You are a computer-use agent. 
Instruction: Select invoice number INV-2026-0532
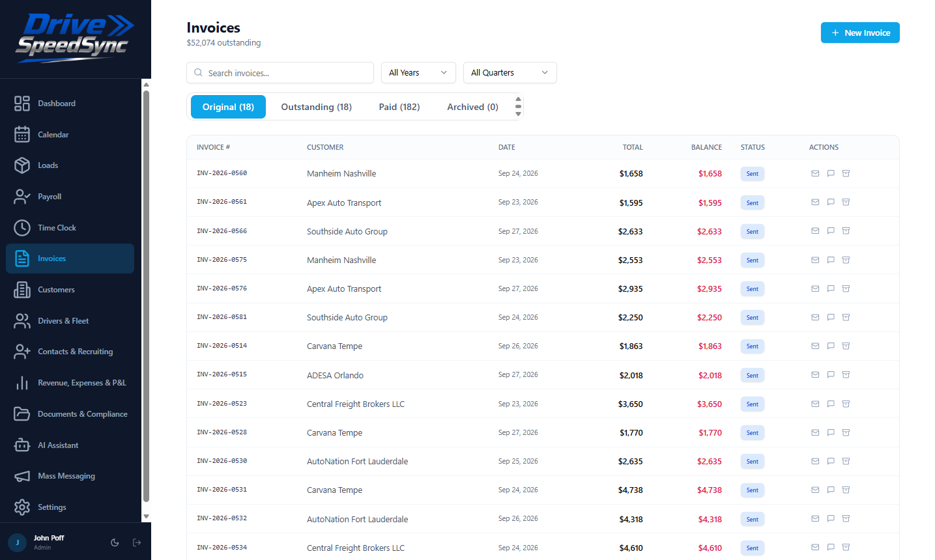tap(222, 519)
